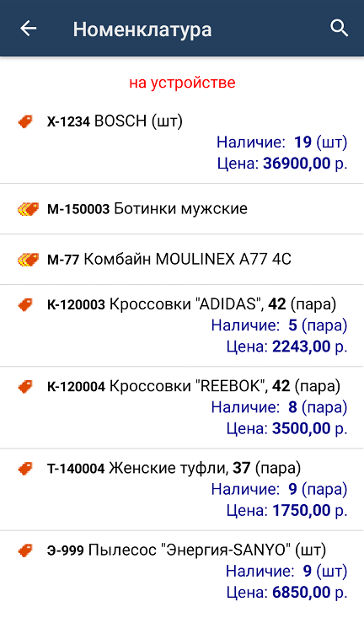Tap the ADIDAS stock line Наличие: 5 (пара)
The height and width of the screenshot is (623, 364).
(x=279, y=325)
